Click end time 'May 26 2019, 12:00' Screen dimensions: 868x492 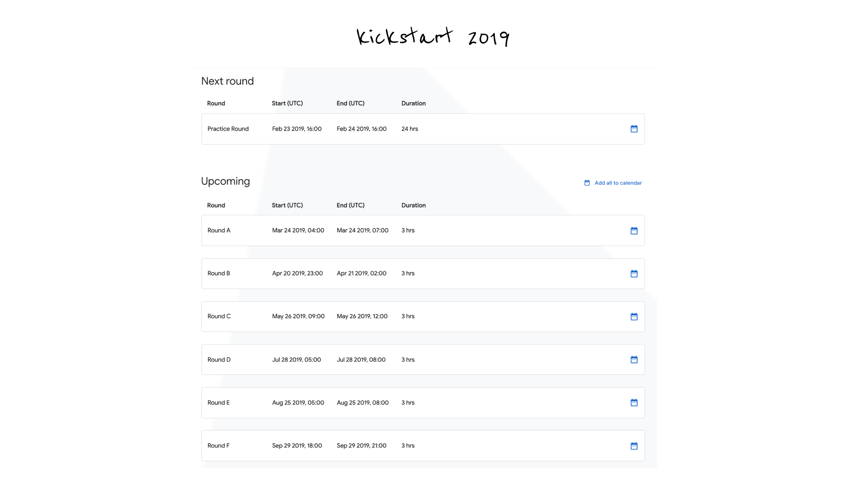pyautogui.click(x=362, y=316)
